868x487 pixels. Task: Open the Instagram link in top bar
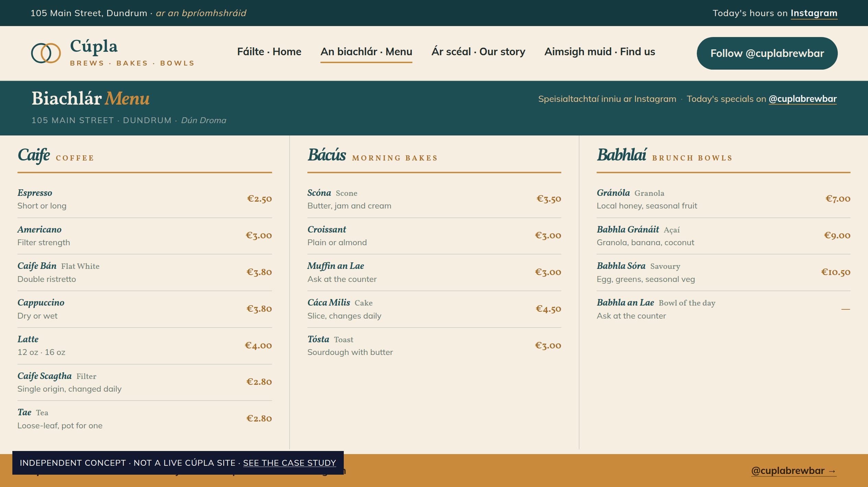(814, 13)
